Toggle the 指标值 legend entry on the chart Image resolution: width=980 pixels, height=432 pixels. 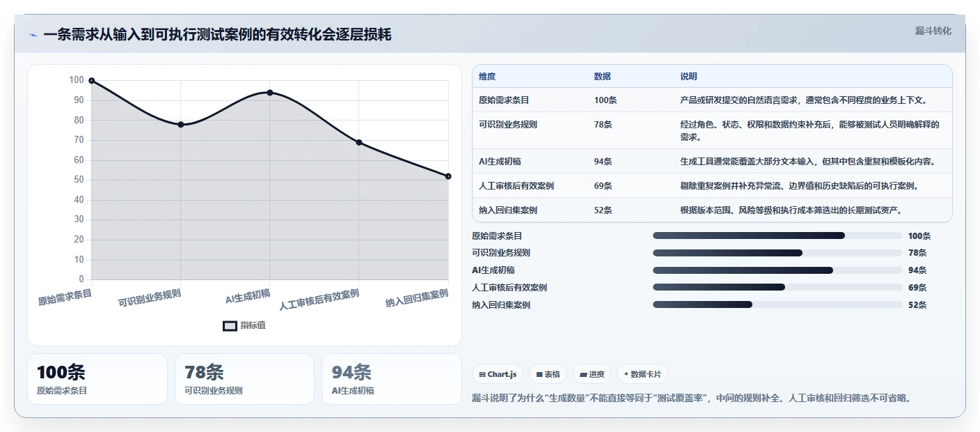(x=244, y=325)
